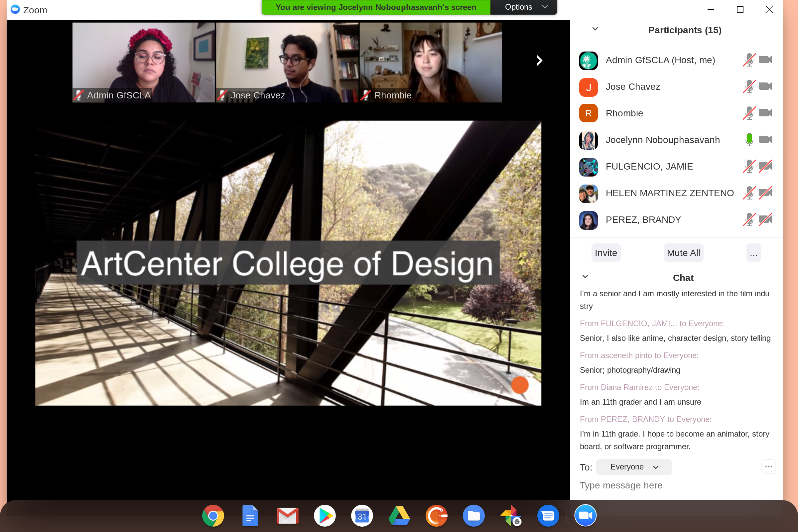Click HELEN MARTINEZ ZENTENO muted mic icon
Viewport: 798px width, 532px height.
pyautogui.click(x=749, y=193)
